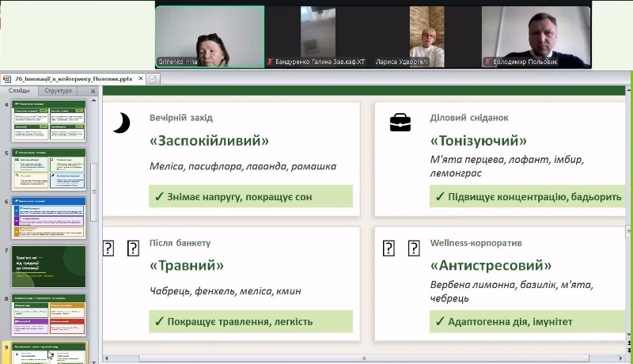Image resolution: width=633 pixels, height=364 pixels.
Task: Select dark green slide 7 thumbnail
Action: [49, 267]
